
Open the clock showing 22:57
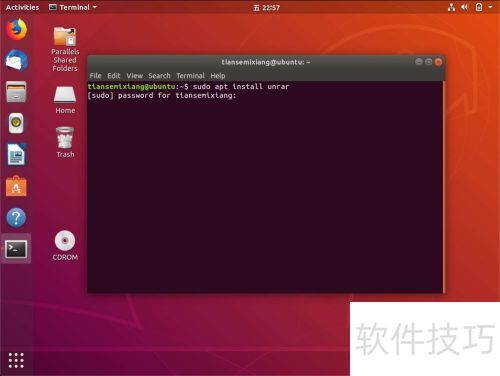coord(266,8)
